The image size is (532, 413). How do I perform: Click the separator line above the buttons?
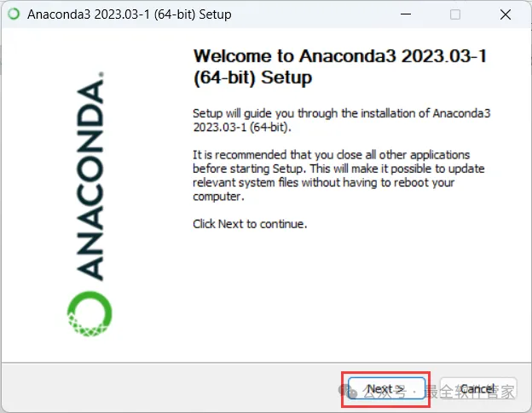(x=266, y=363)
